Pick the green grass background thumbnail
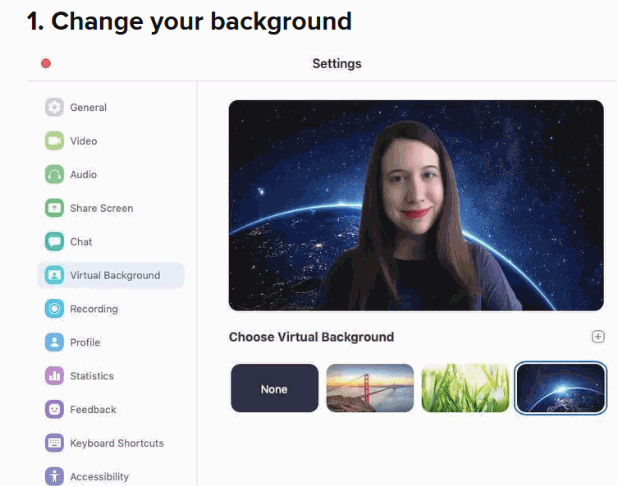617x486 pixels. (x=465, y=388)
